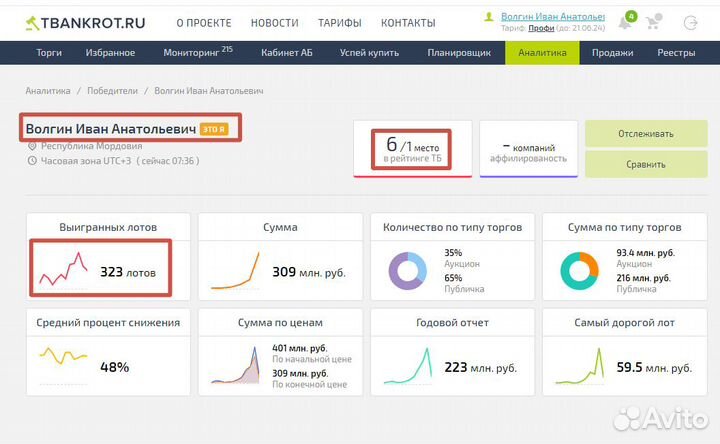The image size is (720, 444).
Task: Click the orange-teal donut sum chart
Action: pos(579,270)
